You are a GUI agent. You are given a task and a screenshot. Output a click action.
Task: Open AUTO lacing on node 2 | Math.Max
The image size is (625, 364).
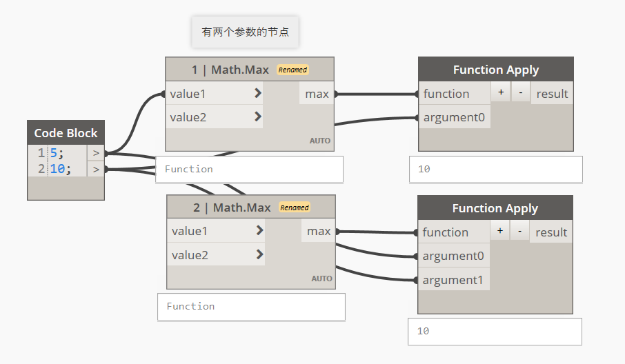tap(321, 279)
